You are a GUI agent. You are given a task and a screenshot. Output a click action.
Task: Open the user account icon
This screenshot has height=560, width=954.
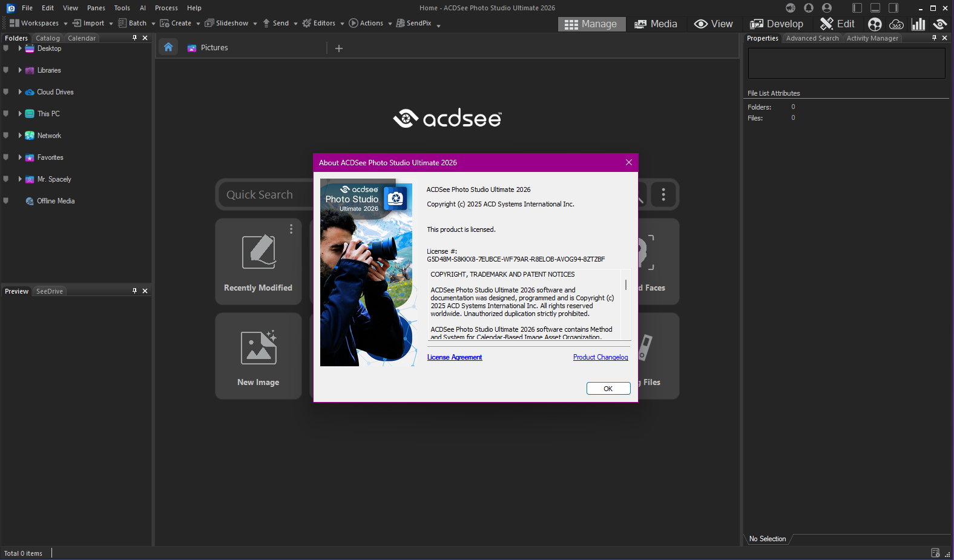tap(827, 8)
